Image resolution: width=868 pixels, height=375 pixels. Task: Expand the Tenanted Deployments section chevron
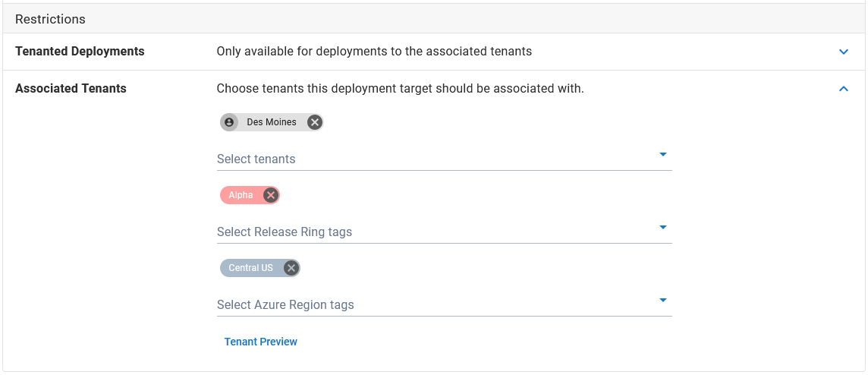843,52
